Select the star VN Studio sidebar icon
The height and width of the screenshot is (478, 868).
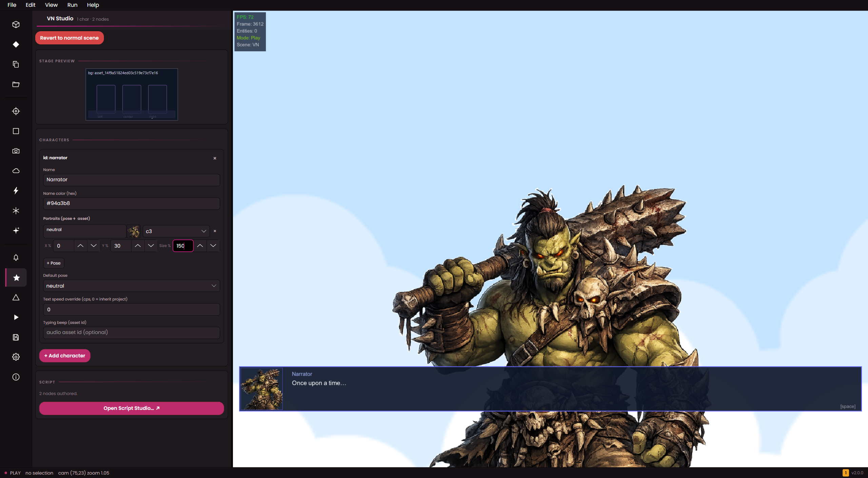point(16,278)
